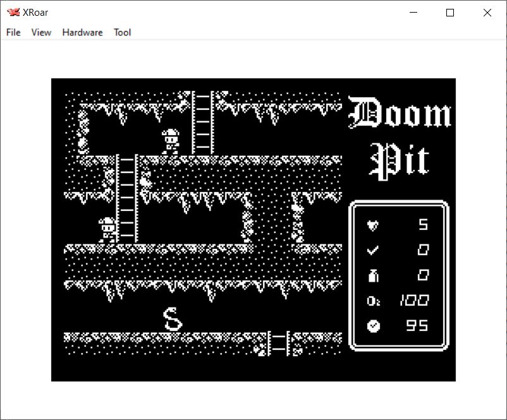Click the round timer icon
Screen dimensions: 507x420
(x=373, y=326)
